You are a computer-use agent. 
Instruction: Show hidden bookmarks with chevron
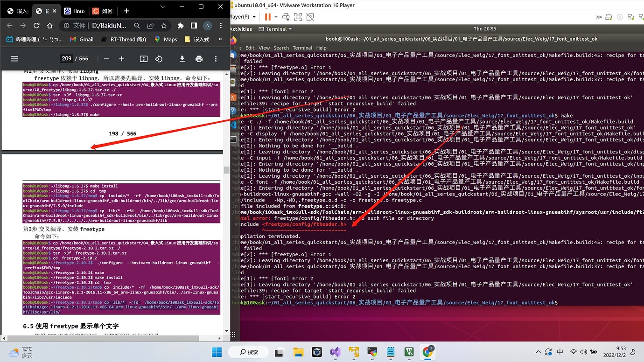(x=221, y=39)
